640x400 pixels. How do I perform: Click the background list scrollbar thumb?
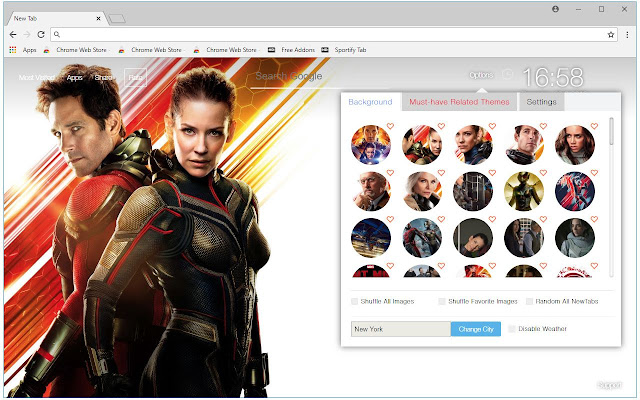pos(611,131)
